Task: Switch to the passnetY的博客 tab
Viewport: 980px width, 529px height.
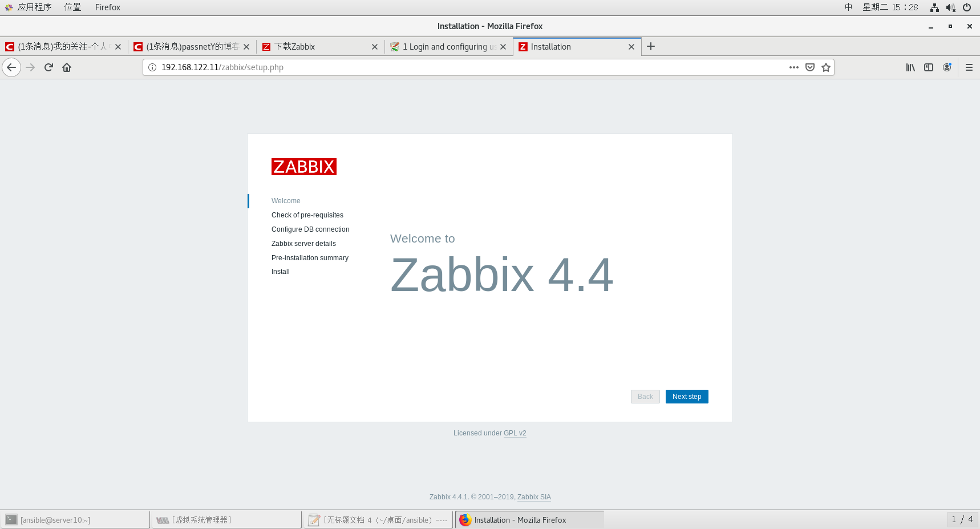Action: click(191, 47)
